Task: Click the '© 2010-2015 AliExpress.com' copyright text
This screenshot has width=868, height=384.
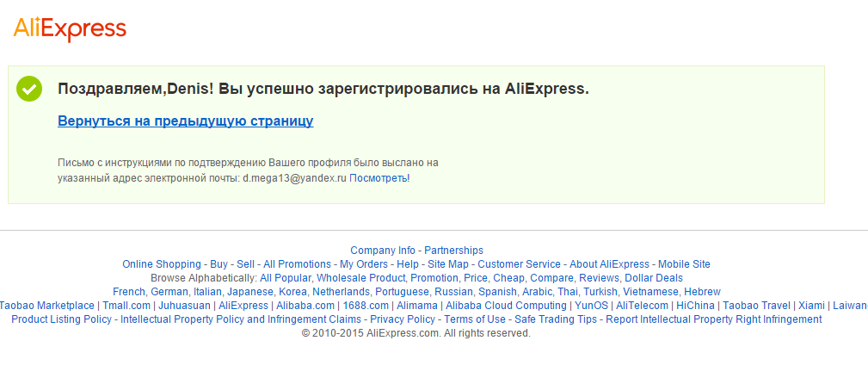Action: click(x=371, y=333)
